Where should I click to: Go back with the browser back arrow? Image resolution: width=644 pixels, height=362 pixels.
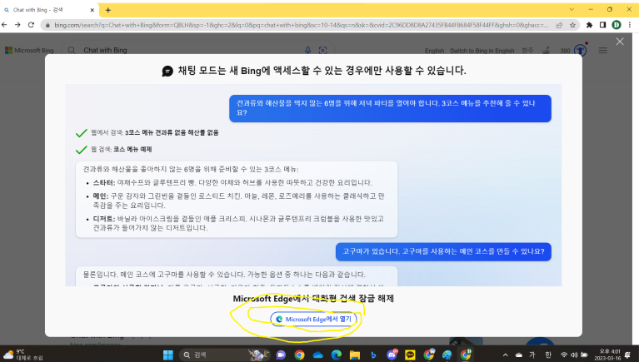[x=4, y=25]
